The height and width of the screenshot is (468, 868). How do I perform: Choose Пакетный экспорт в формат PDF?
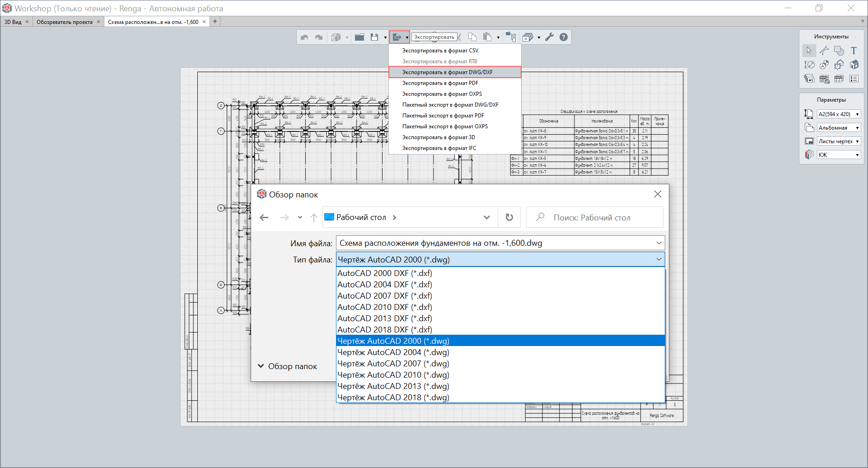tap(455, 116)
